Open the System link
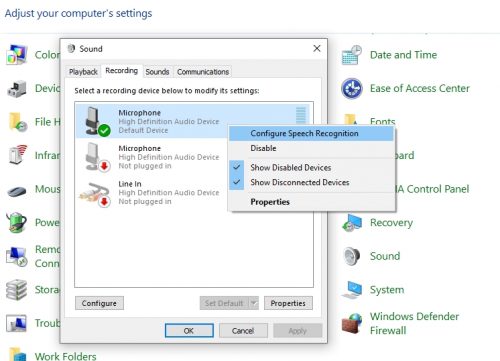The image size is (500, 361). click(x=387, y=290)
